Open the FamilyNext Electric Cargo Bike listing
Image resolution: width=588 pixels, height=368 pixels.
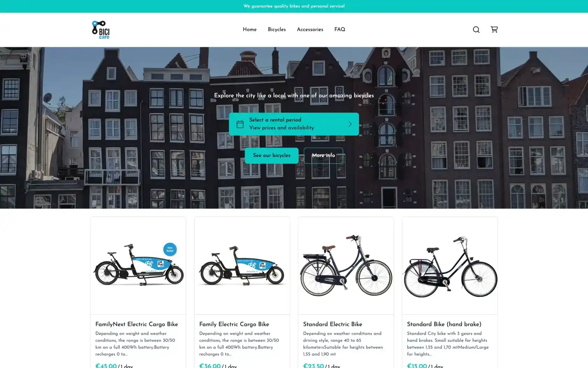point(136,324)
